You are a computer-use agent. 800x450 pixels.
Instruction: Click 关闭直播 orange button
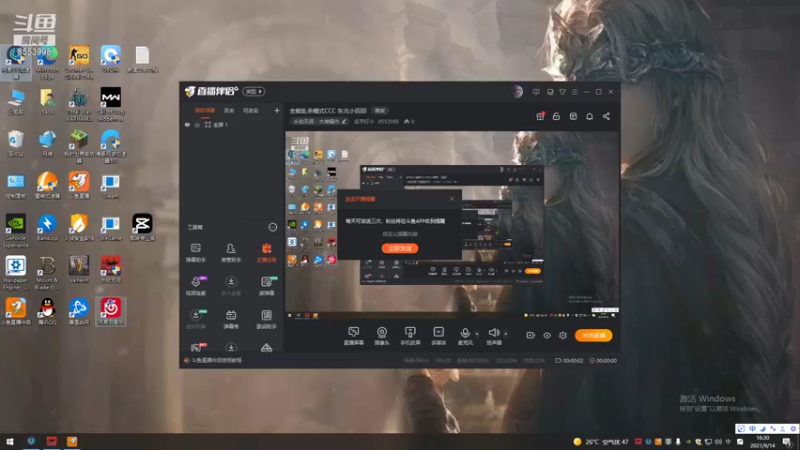tap(593, 335)
